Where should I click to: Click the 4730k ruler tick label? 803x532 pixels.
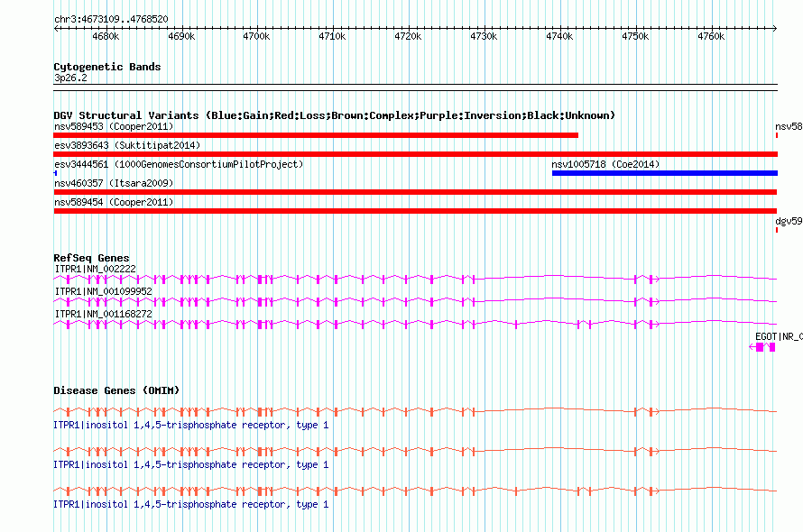pos(484,36)
